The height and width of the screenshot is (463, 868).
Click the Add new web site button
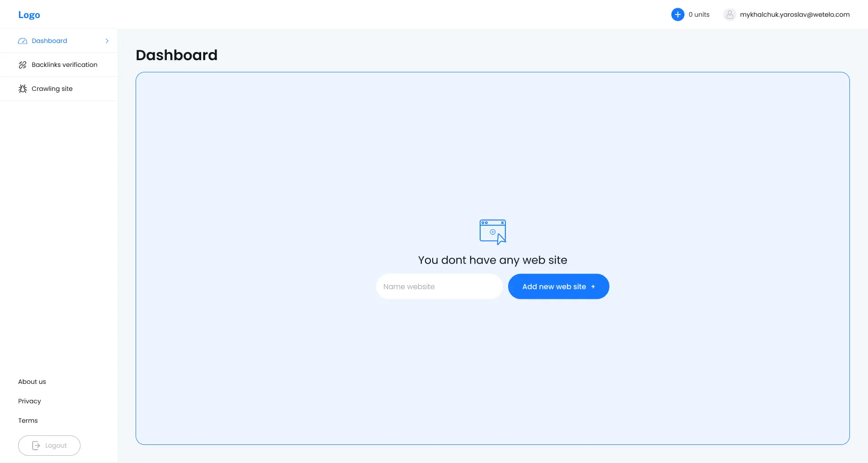click(x=558, y=286)
